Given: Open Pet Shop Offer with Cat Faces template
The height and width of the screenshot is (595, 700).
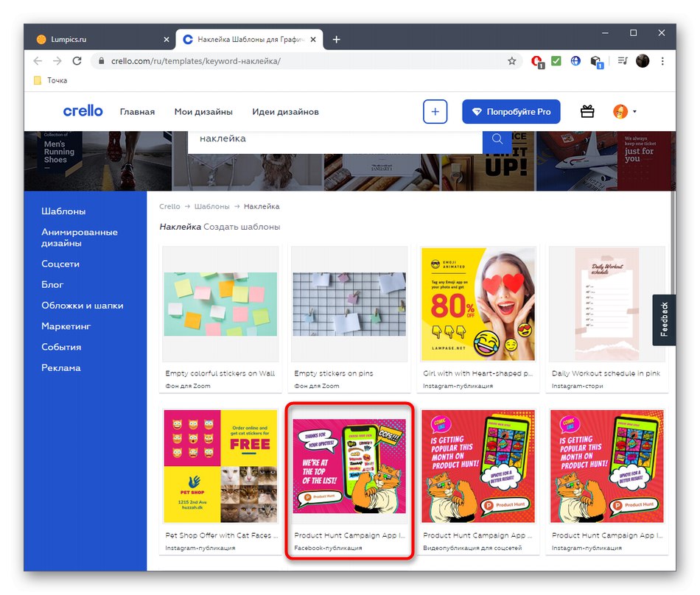Looking at the screenshot, I should coord(220,466).
